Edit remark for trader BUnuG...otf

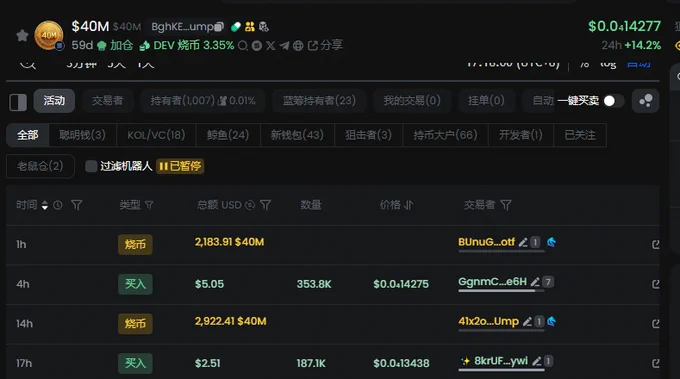(x=523, y=242)
